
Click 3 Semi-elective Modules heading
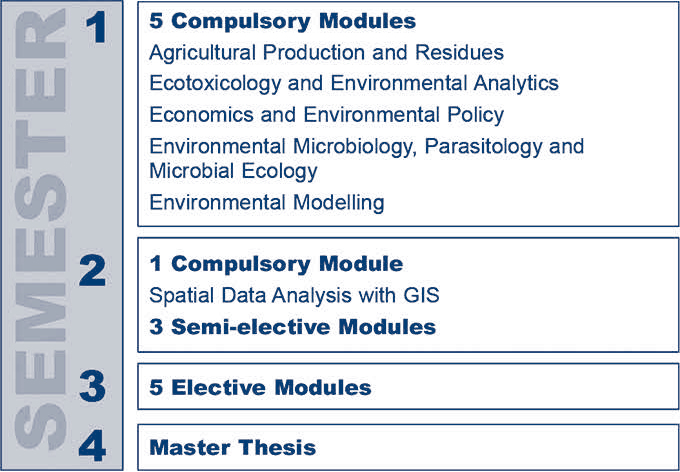(x=292, y=327)
